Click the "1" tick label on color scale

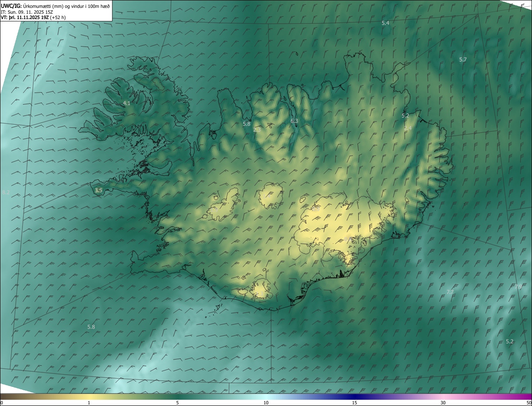pos(89,403)
